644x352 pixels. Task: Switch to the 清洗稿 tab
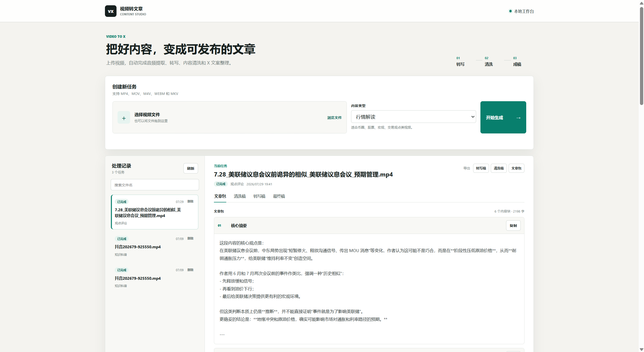click(240, 196)
